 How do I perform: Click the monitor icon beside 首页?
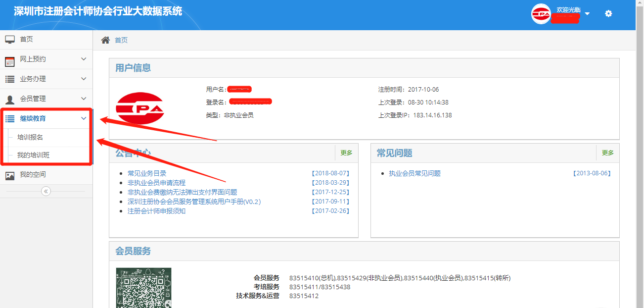[x=10, y=40]
